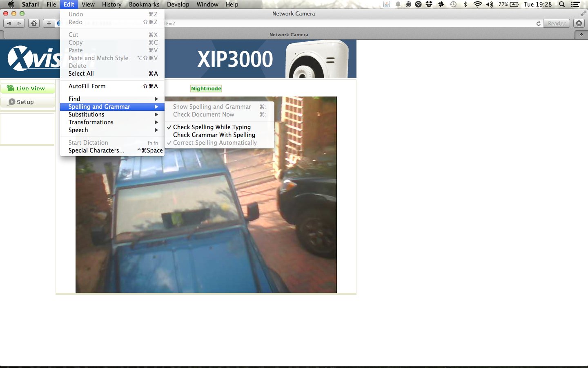Expand the Transformations submenu
The image size is (588, 368).
pyautogui.click(x=112, y=122)
